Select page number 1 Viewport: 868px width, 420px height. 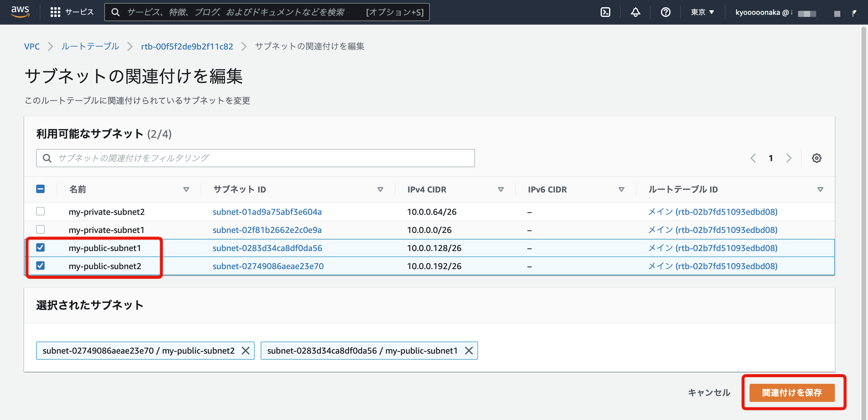[x=771, y=158]
